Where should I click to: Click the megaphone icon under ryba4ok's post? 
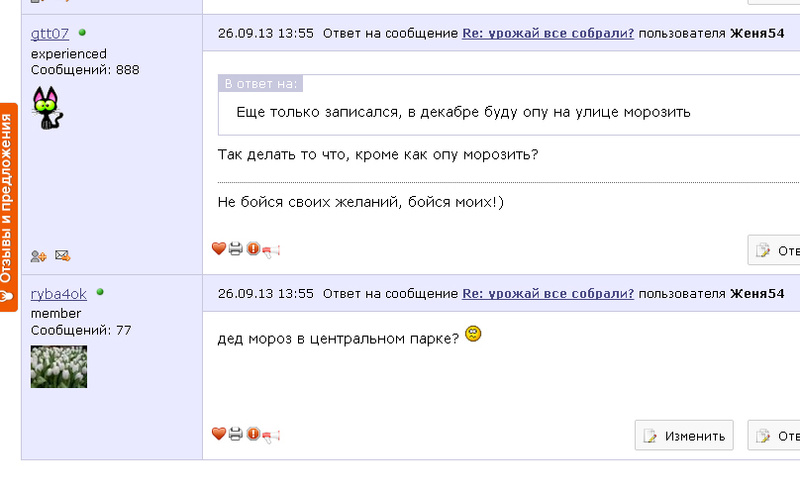tap(271, 435)
